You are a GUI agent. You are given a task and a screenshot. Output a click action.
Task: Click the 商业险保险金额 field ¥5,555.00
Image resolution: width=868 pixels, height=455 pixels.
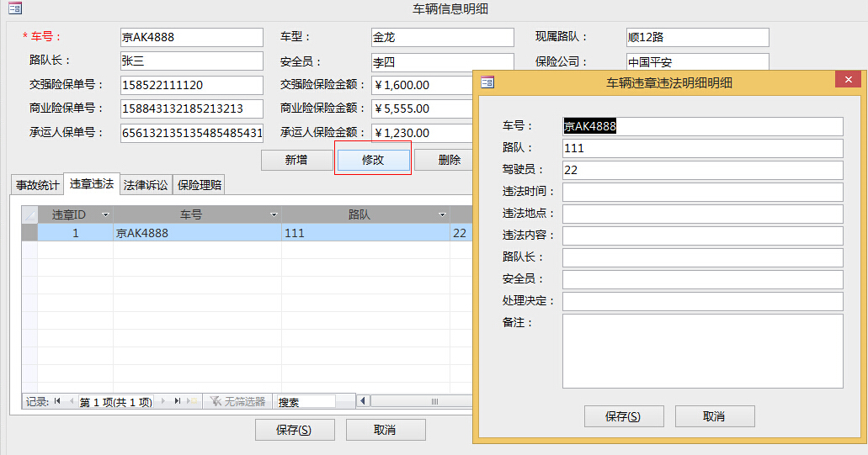(x=423, y=108)
